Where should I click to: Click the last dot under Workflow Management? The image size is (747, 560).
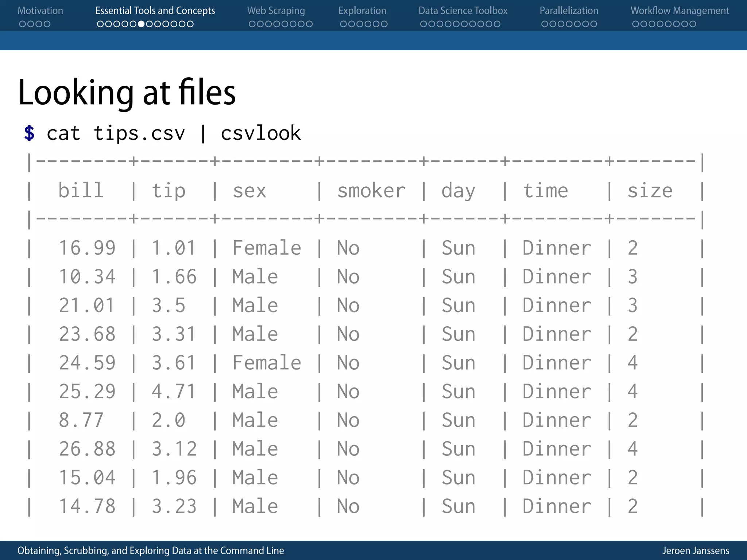coord(692,24)
